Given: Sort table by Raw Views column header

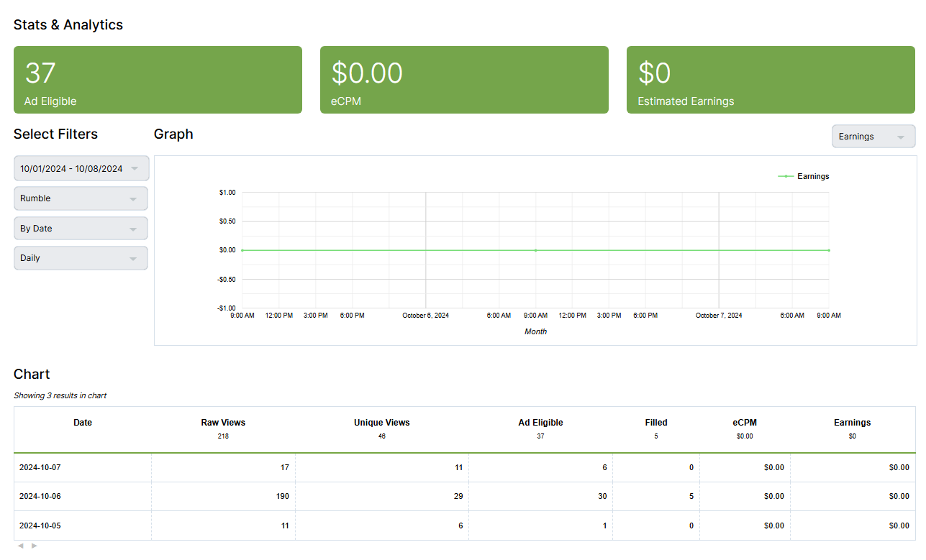Looking at the screenshot, I should coord(223,423).
